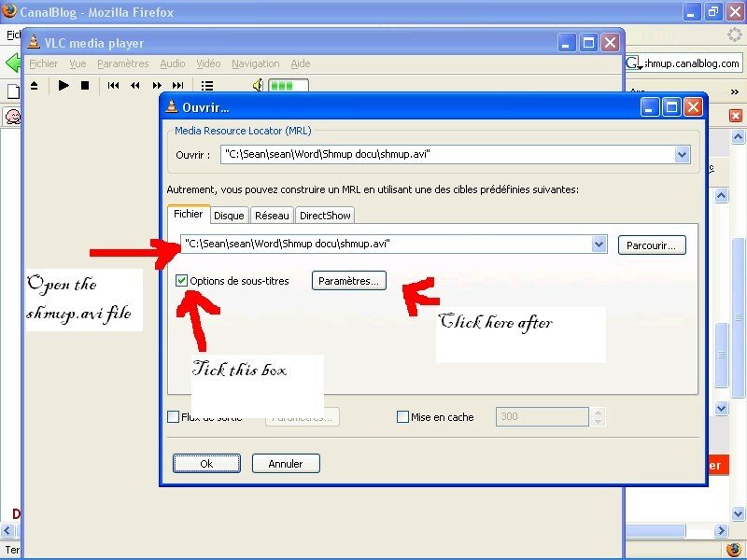This screenshot has height=560, width=747.
Task: Open the Navigation menu in VLC
Action: (255, 63)
